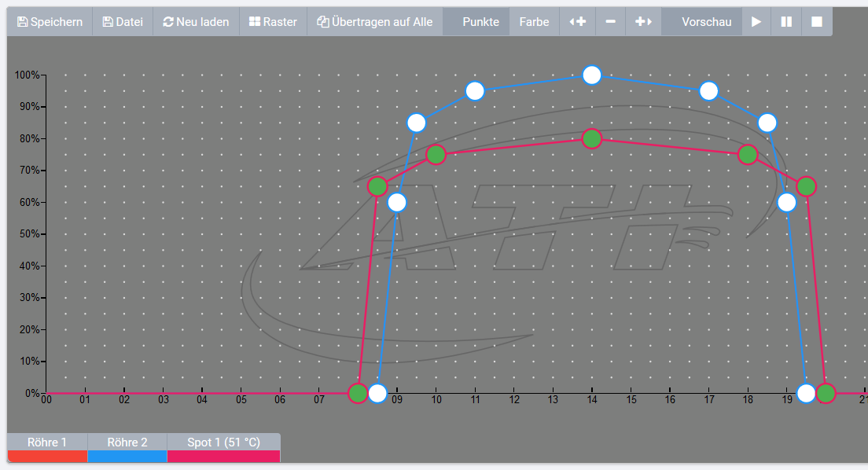Screen dimensions: 868x470
Task: Switch to Punkte mode
Action: [x=480, y=22]
